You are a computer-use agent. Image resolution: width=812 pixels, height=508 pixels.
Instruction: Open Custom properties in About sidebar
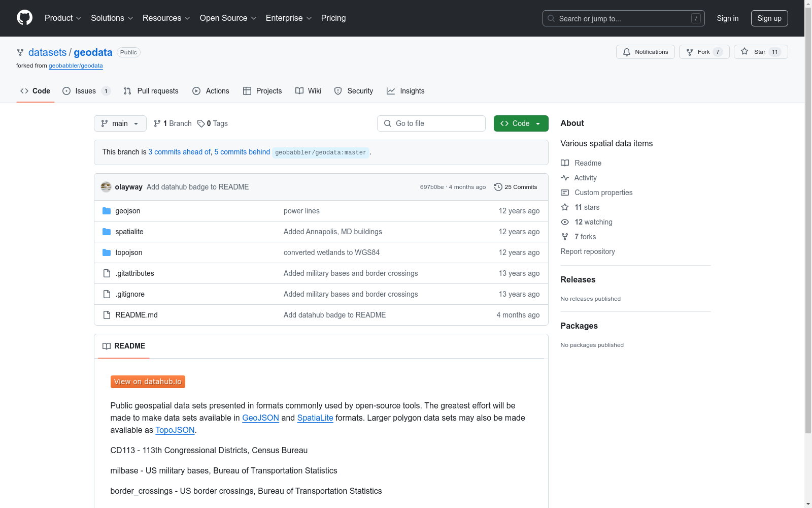(x=597, y=193)
